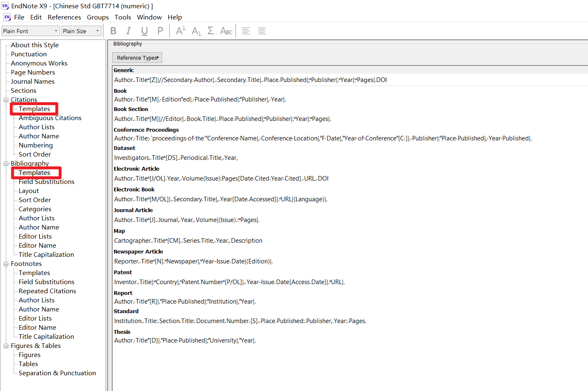Click into the Dataset template field
The width and height of the screenshot is (588, 391).
pos(350,158)
